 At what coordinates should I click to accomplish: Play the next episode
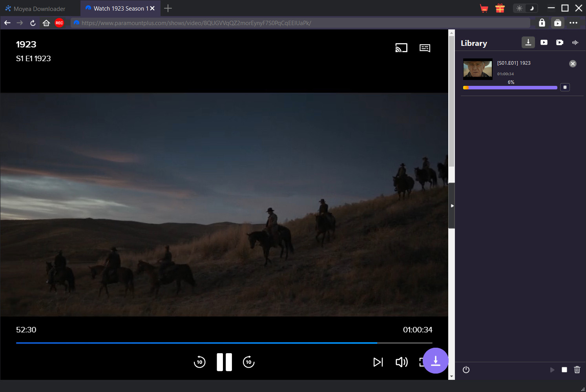(x=378, y=362)
